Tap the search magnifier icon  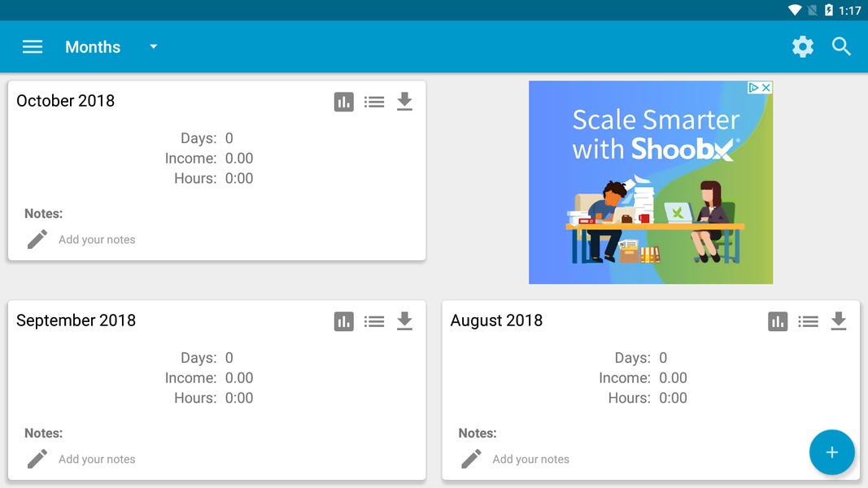pyautogui.click(x=841, y=47)
